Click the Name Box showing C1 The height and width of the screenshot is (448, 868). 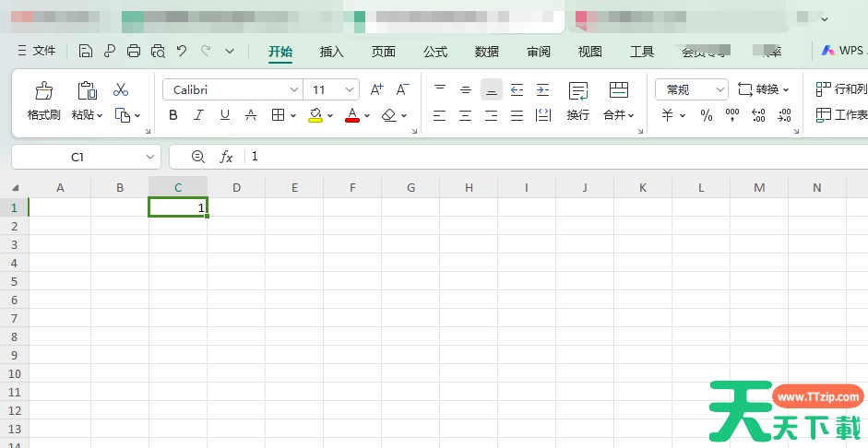click(77, 157)
